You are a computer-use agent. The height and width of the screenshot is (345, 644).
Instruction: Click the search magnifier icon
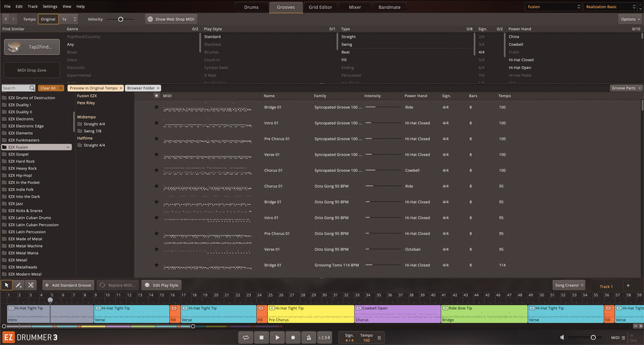pos(32,88)
